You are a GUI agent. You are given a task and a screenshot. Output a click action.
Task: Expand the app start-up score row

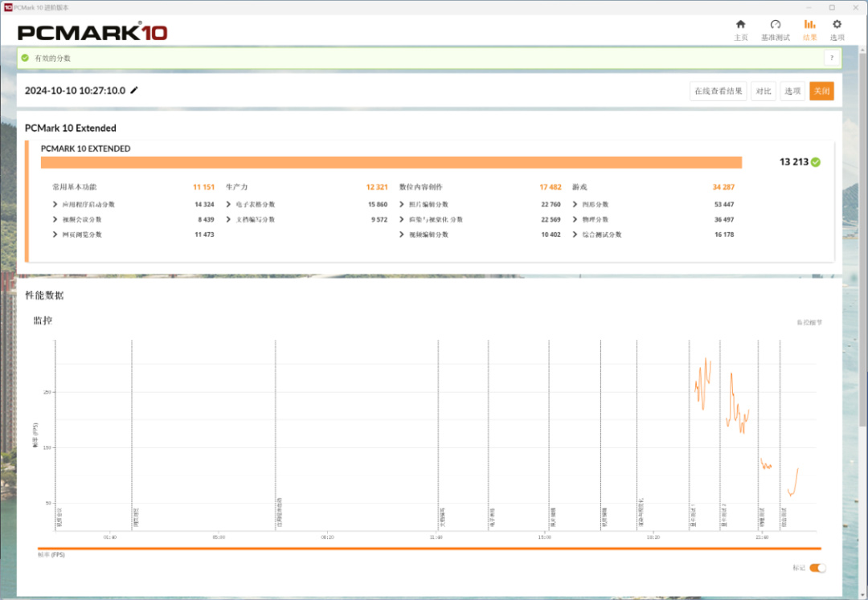(55, 204)
